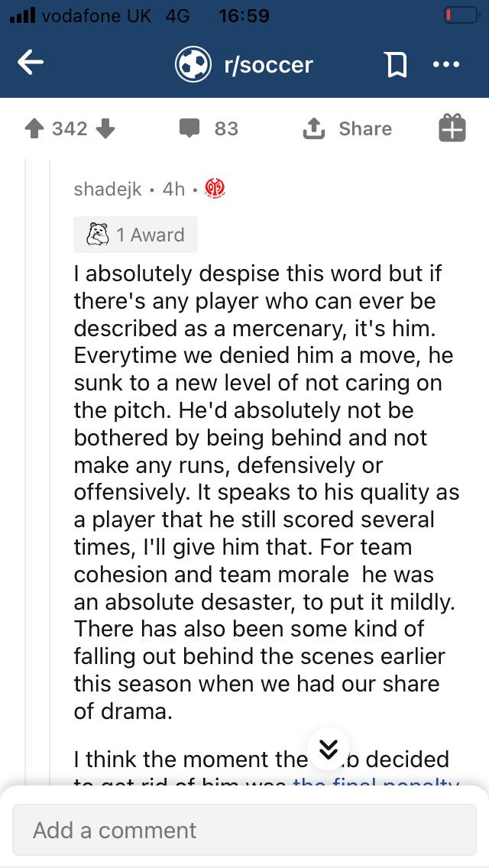View the 1 Award badge details
Screen dimensions: 489x868
click(149, 235)
